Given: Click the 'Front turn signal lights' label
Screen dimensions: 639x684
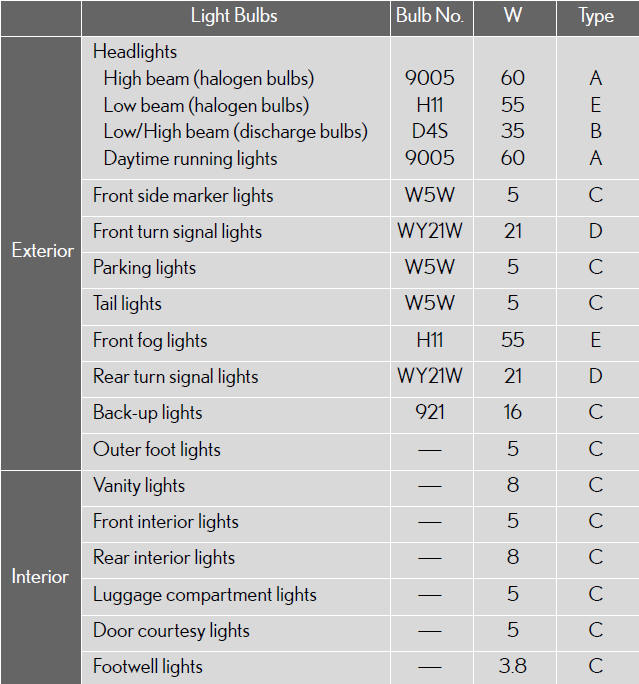Looking at the screenshot, I should point(177,232).
